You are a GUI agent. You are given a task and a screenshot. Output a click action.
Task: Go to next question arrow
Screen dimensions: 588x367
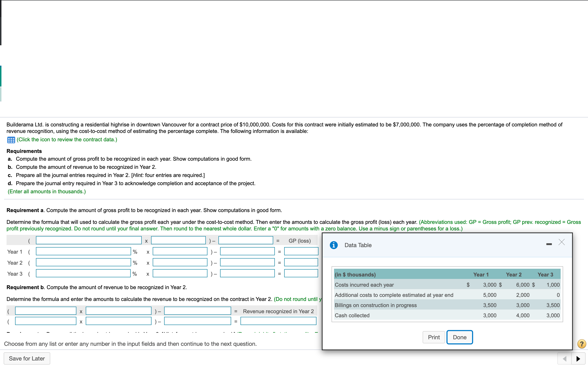tap(578, 358)
